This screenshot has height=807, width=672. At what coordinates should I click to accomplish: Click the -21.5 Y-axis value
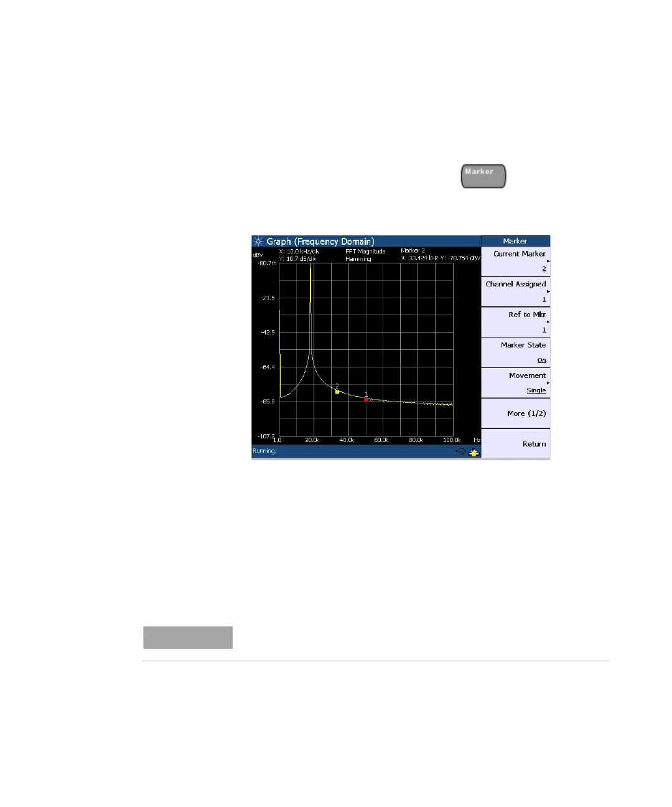tap(268, 298)
